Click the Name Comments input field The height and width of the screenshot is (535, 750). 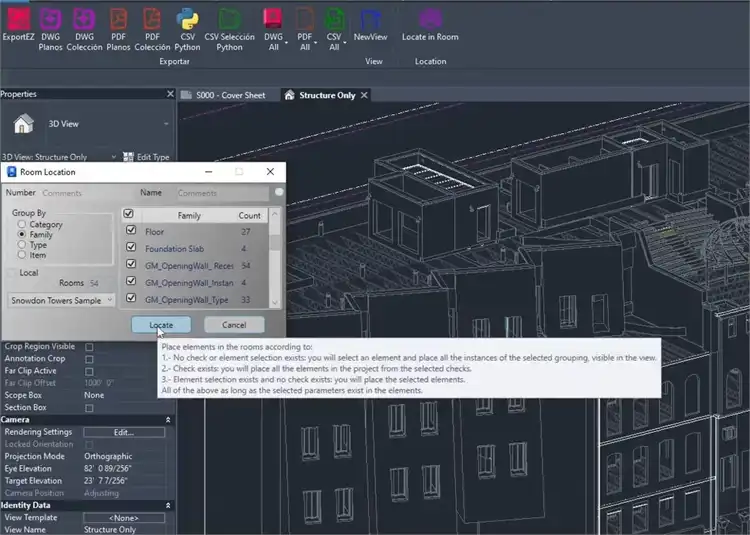click(221, 193)
